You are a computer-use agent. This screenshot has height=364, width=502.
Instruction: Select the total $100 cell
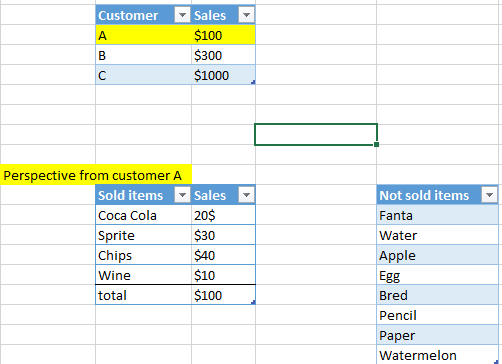click(224, 295)
